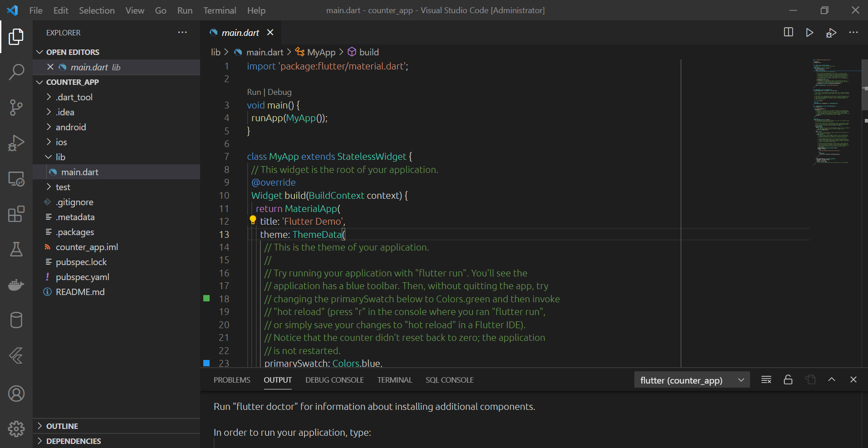Open View menu
Image resolution: width=868 pixels, height=448 pixels.
135,10
